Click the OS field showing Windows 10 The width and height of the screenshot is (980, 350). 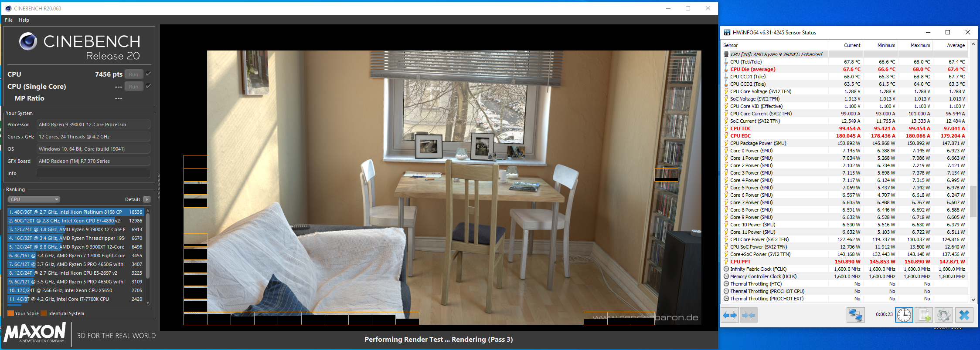pyautogui.click(x=94, y=149)
